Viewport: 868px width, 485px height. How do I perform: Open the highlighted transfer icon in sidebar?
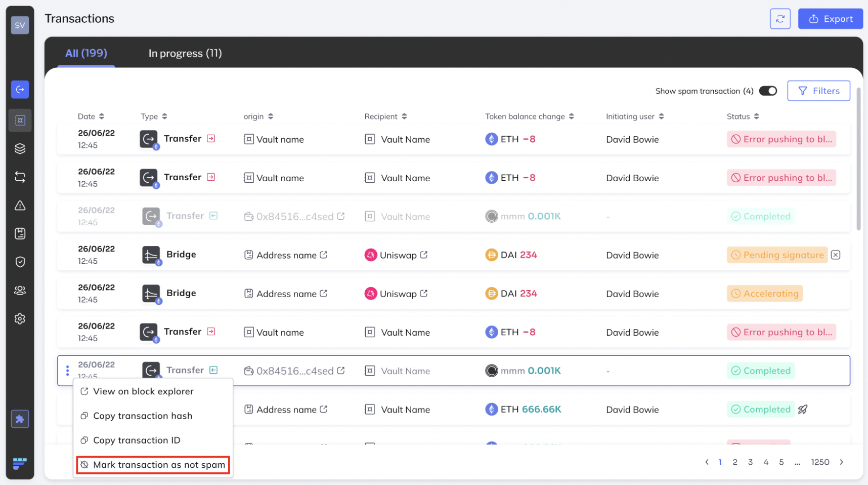[x=20, y=90]
